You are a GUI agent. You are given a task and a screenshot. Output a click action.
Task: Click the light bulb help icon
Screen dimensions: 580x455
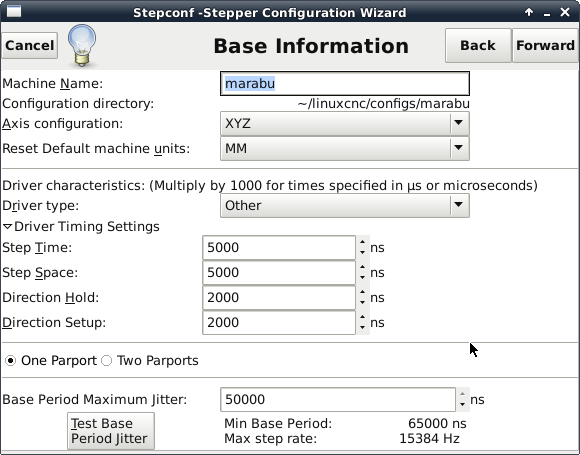click(82, 46)
